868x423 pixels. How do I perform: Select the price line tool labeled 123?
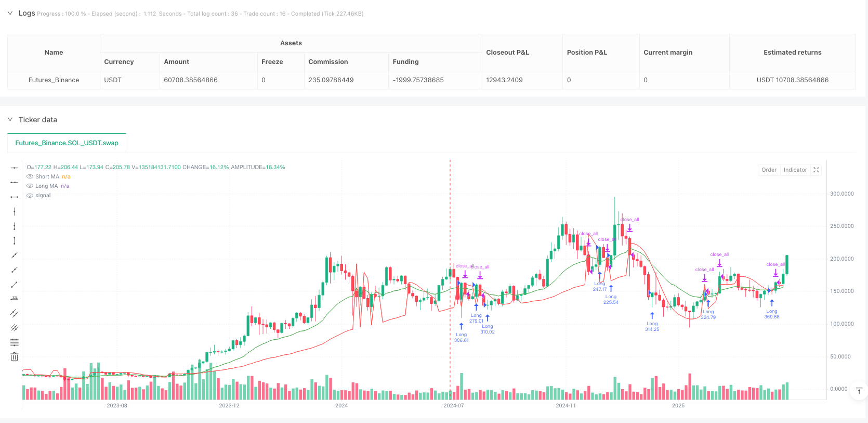point(15,299)
